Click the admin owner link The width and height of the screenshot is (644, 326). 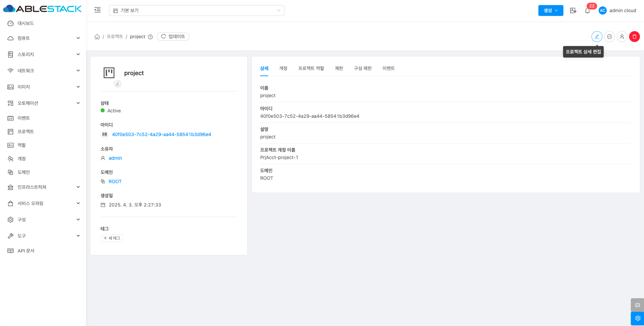115,158
